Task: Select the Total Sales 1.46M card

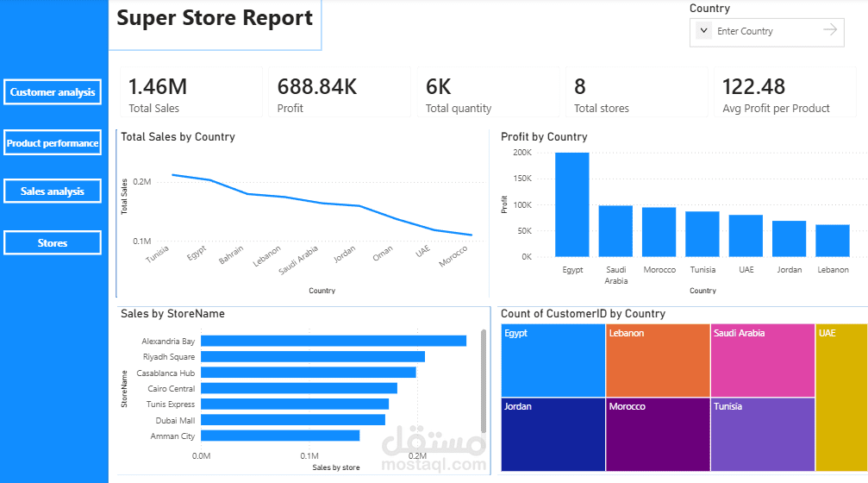Action: click(x=191, y=92)
